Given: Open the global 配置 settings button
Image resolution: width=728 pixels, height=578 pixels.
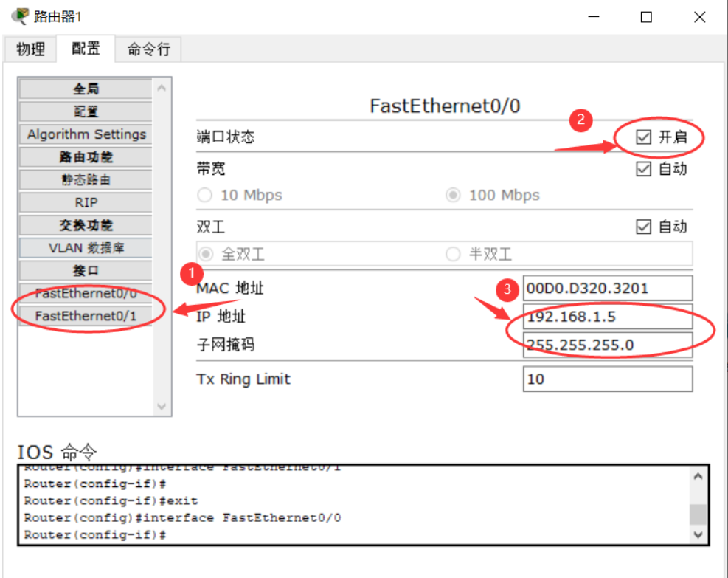Looking at the screenshot, I should [86, 111].
